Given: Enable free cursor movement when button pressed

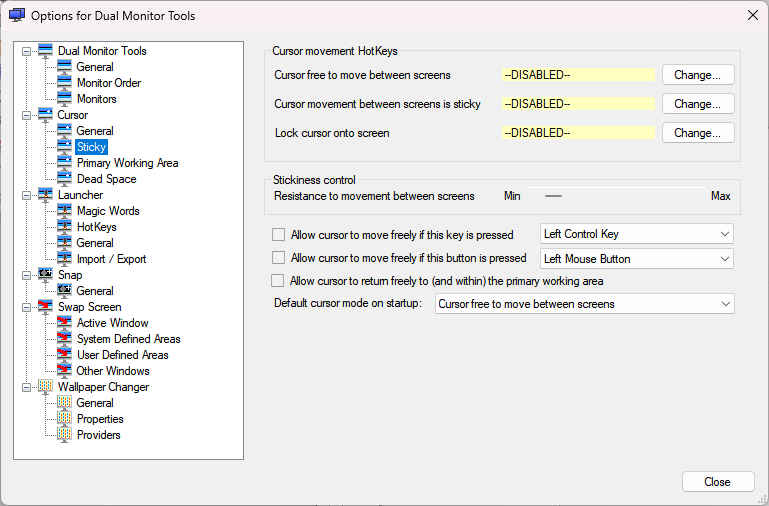Looking at the screenshot, I should 279,258.
